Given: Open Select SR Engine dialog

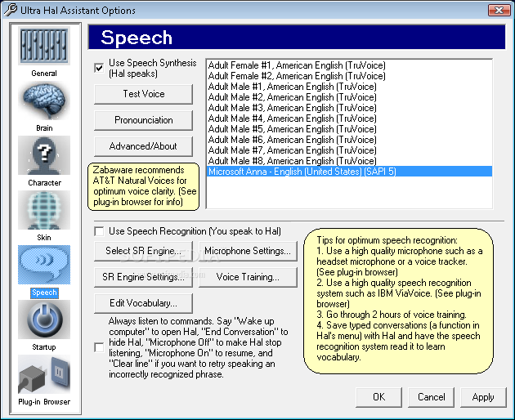Looking at the screenshot, I should click(144, 251).
